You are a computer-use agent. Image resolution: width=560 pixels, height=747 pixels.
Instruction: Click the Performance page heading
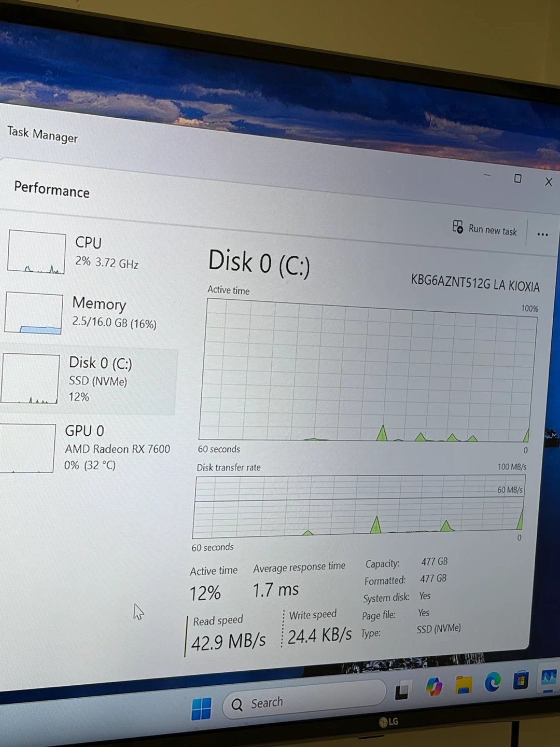coord(52,189)
